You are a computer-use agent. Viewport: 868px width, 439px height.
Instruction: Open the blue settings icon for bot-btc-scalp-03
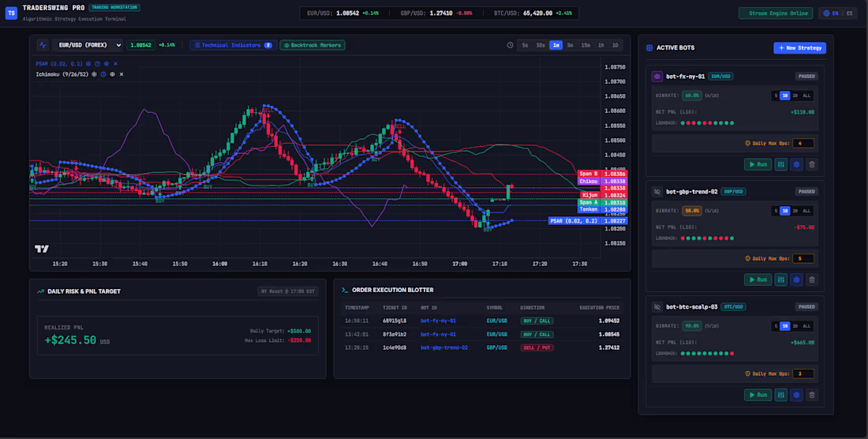pyautogui.click(x=796, y=395)
